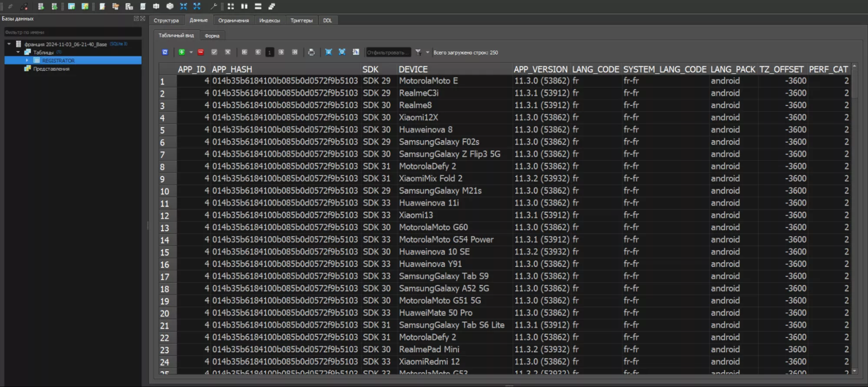
Task: Open the filter mode dropdown arrow
Action: click(428, 52)
